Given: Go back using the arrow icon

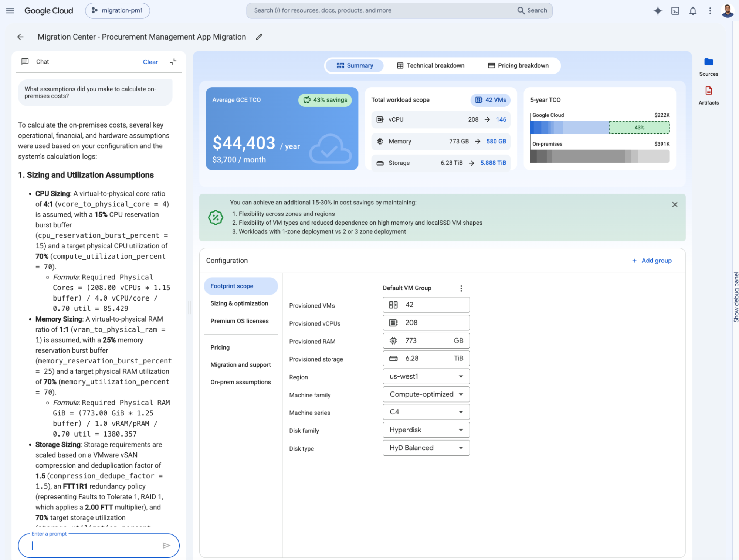Looking at the screenshot, I should [20, 37].
